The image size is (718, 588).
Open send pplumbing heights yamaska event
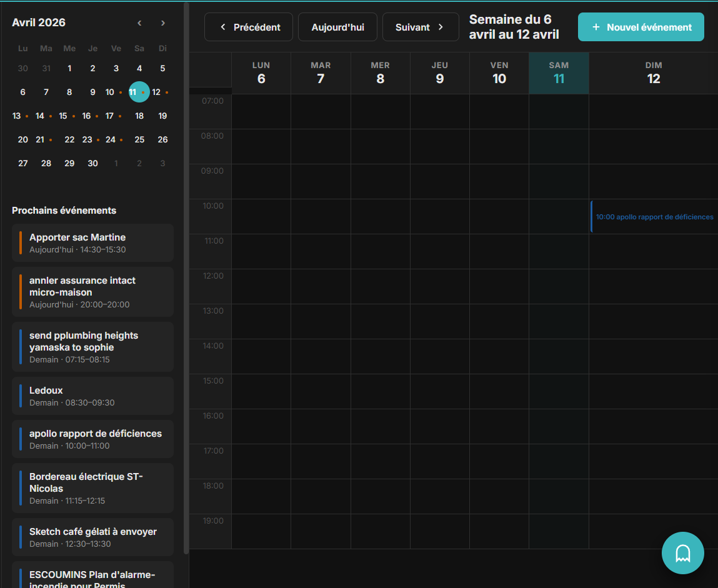tap(92, 346)
